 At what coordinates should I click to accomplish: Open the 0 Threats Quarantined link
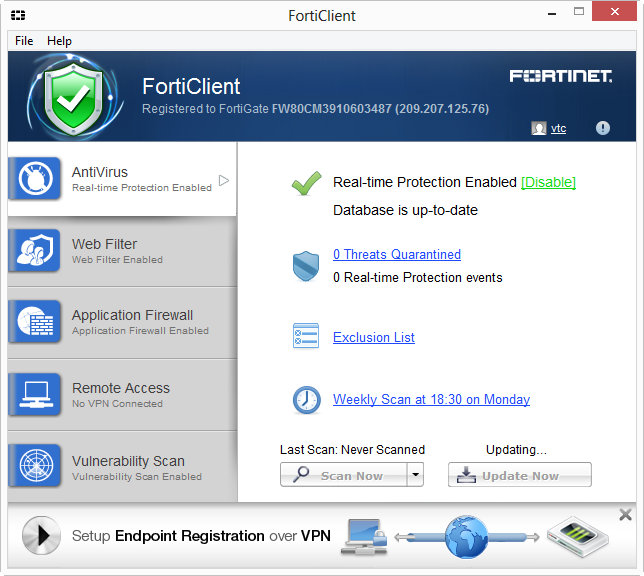tap(397, 255)
